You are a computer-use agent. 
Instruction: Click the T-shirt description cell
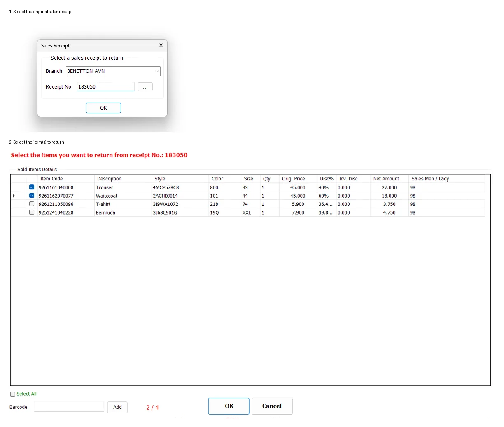(x=123, y=204)
